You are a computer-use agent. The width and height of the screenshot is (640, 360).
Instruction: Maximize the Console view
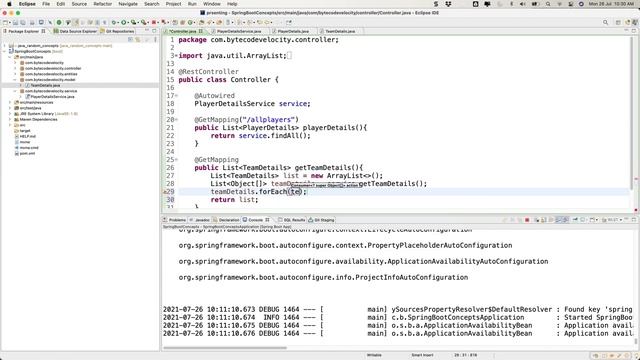coord(634,220)
